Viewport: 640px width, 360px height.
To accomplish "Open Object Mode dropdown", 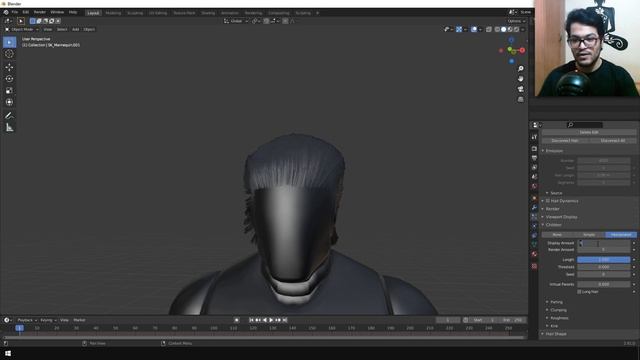I will pos(22,29).
